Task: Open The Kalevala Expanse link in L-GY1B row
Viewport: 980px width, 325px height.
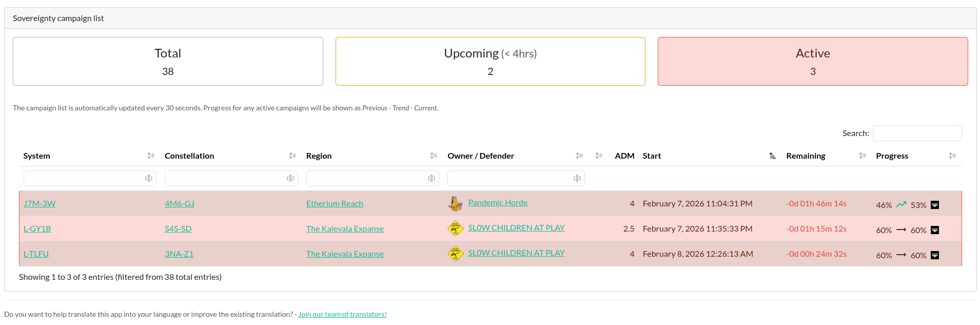Action: [x=345, y=228]
